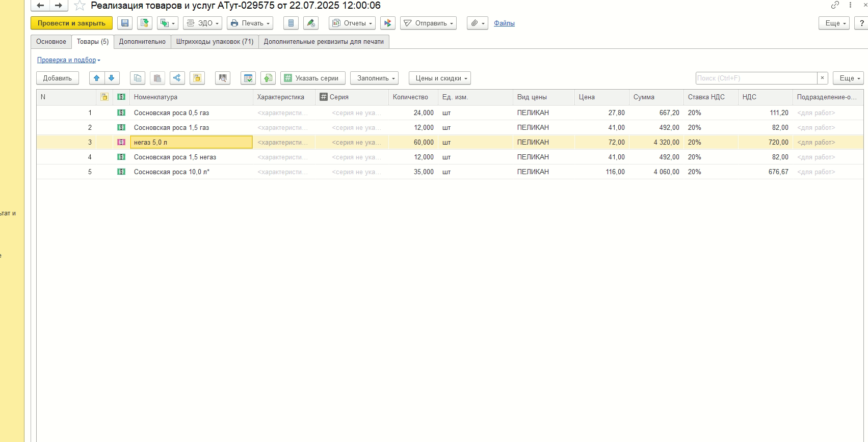
Task: Select row Сосновская роса 10,0 л*
Action: click(x=172, y=172)
